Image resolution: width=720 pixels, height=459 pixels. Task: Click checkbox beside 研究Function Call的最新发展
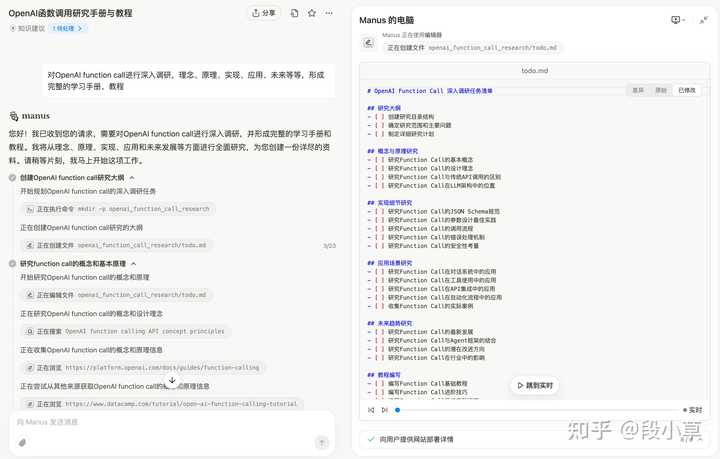379,332
